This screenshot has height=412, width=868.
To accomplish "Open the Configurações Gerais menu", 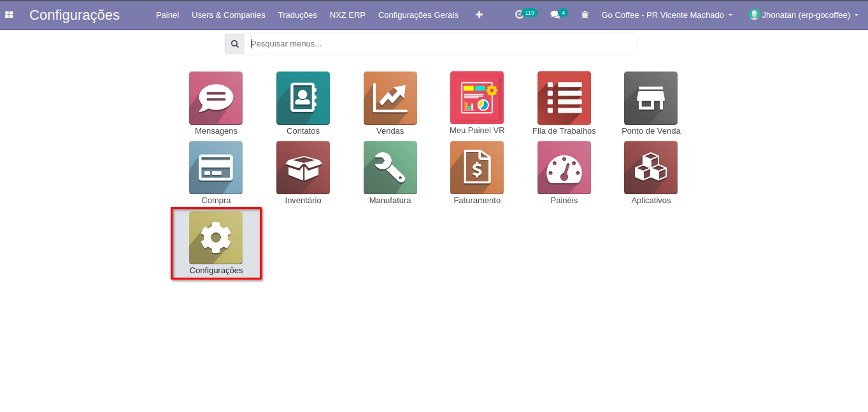I will coord(418,15).
